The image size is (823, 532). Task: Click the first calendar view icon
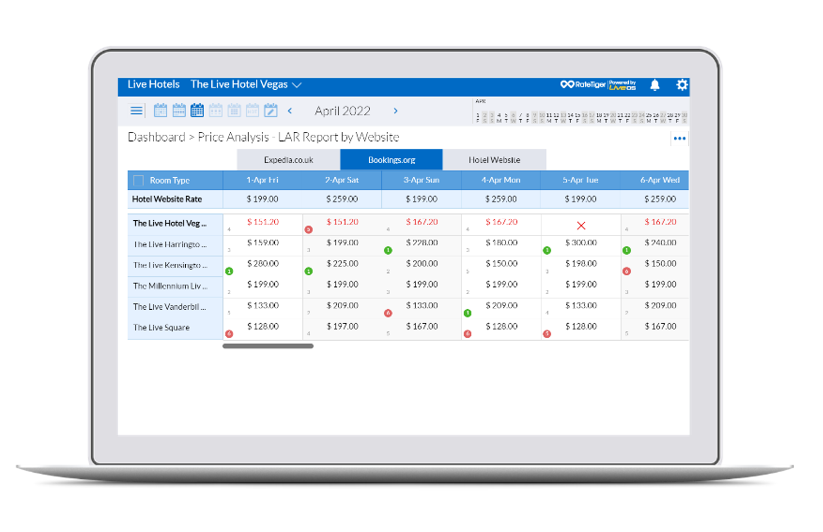coord(161,110)
